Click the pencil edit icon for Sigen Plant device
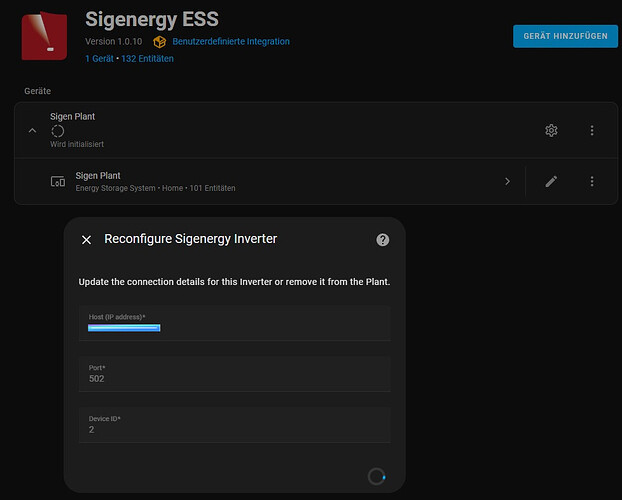The width and height of the screenshot is (622, 500). tap(551, 181)
